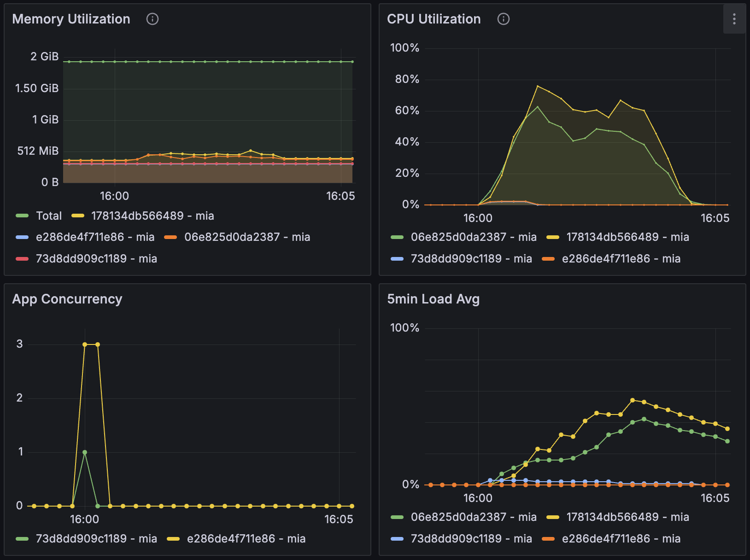The image size is (750, 560).
Task: Click the Memory Utilization info icon
Action: coord(152,19)
